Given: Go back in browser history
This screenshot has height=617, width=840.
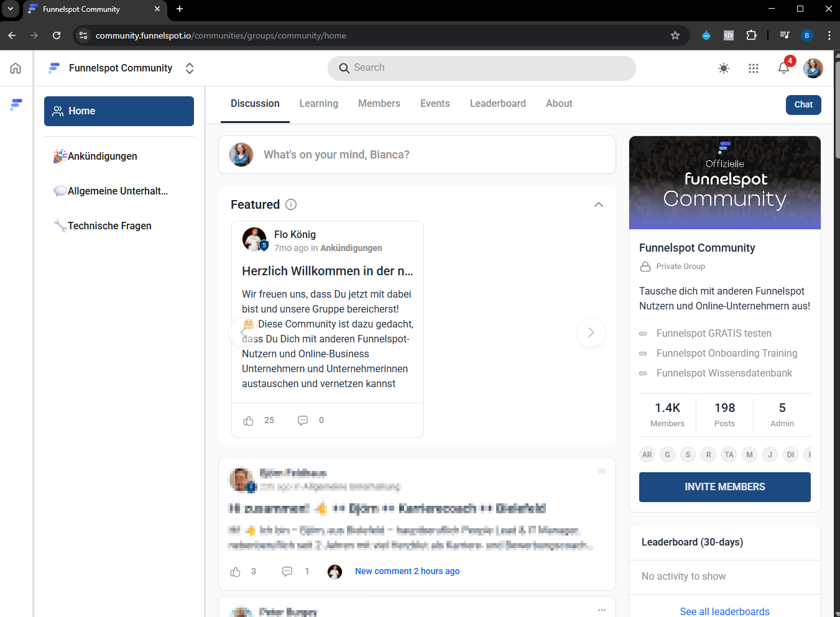Looking at the screenshot, I should click(12, 35).
